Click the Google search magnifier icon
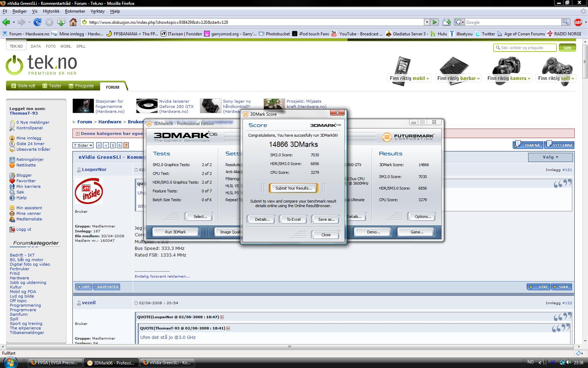This screenshot has width=588, height=368. [566, 22]
